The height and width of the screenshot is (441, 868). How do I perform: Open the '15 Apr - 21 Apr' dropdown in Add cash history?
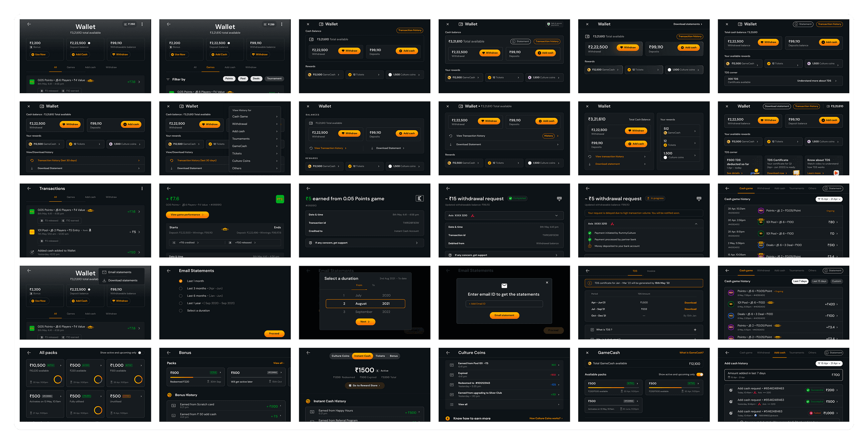829,364
